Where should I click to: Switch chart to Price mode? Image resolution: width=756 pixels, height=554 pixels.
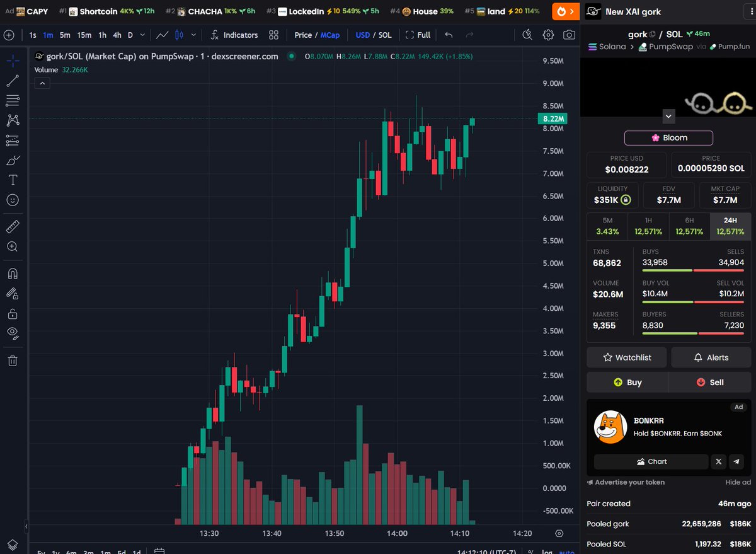click(x=303, y=35)
